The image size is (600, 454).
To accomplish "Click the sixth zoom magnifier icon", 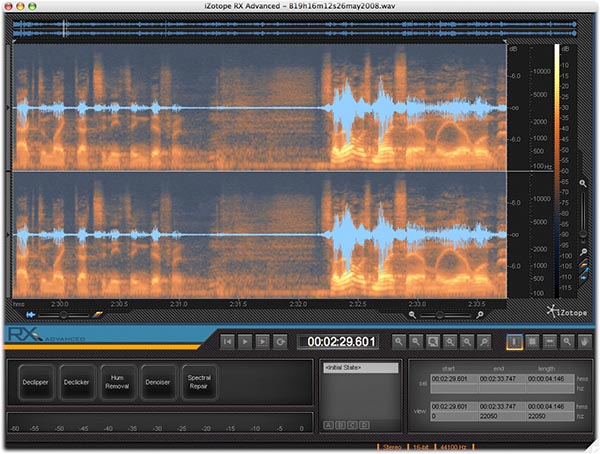I will pyautogui.click(x=484, y=341).
